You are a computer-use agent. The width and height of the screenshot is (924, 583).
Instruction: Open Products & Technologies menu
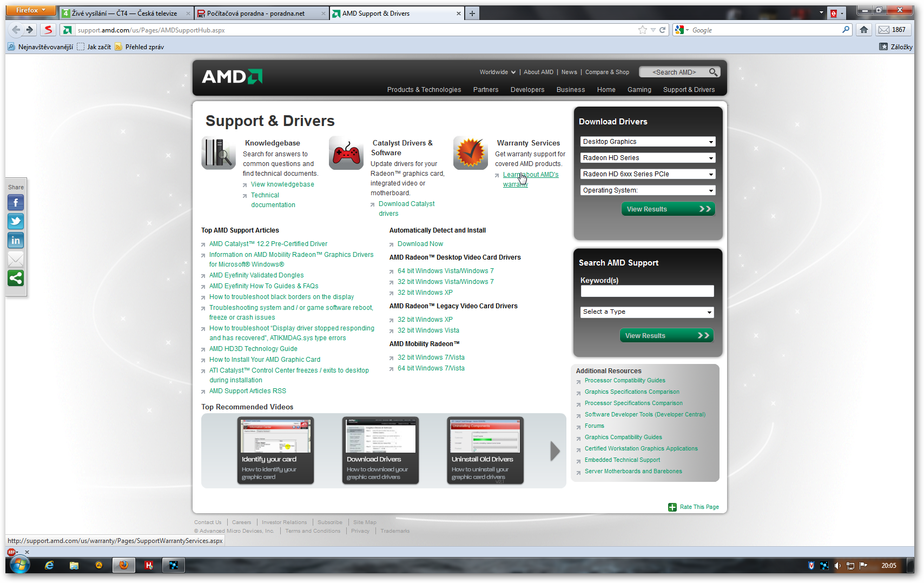[x=424, y=90]
